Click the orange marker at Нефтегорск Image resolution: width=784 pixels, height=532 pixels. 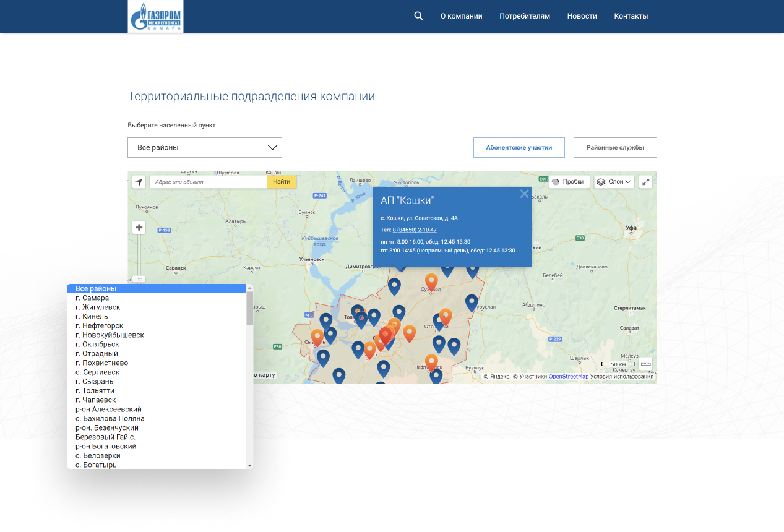[x=431, y=363]
